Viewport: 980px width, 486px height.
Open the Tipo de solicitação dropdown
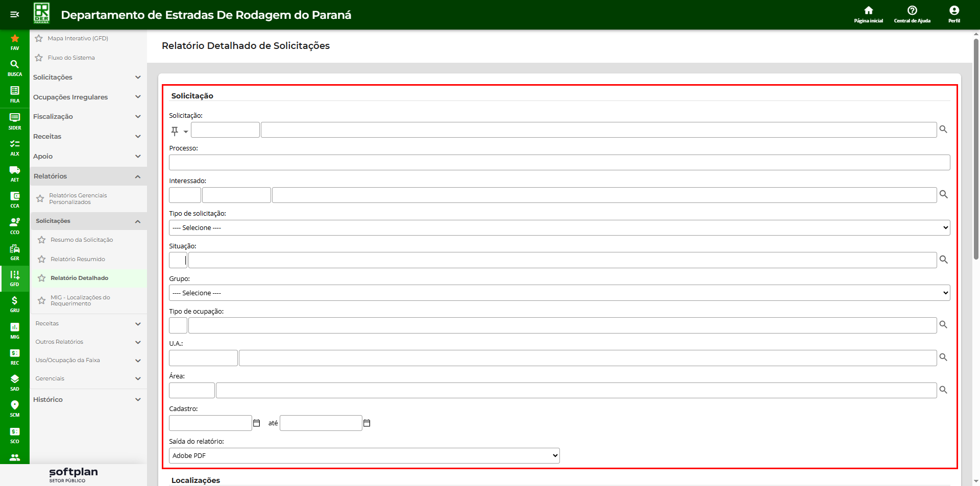point(559,228)
